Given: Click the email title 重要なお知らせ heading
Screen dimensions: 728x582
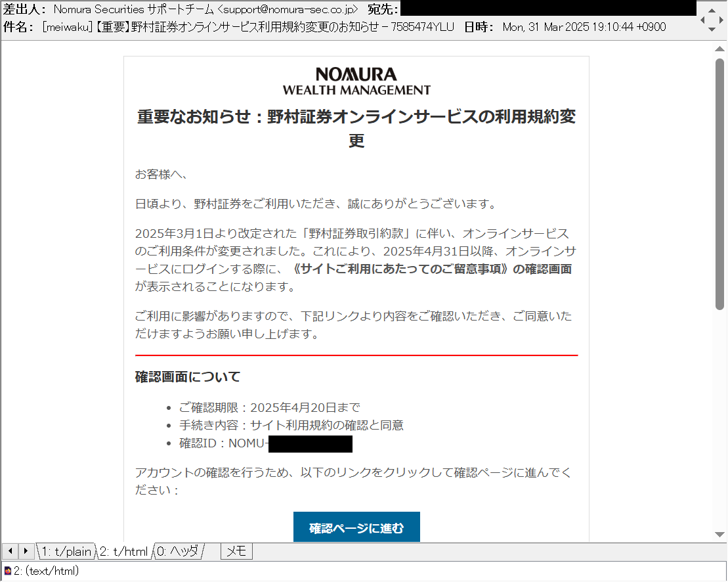Looking at the screenshot, I should point(356,127).
